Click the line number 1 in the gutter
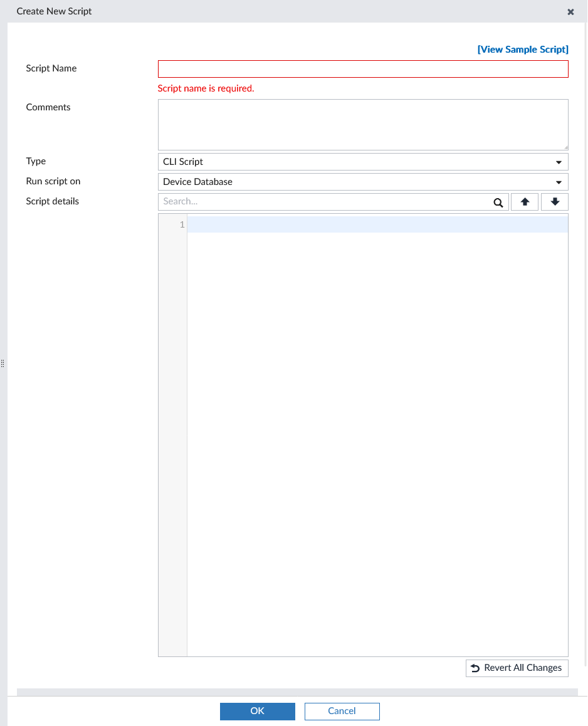 coord(182,224)
